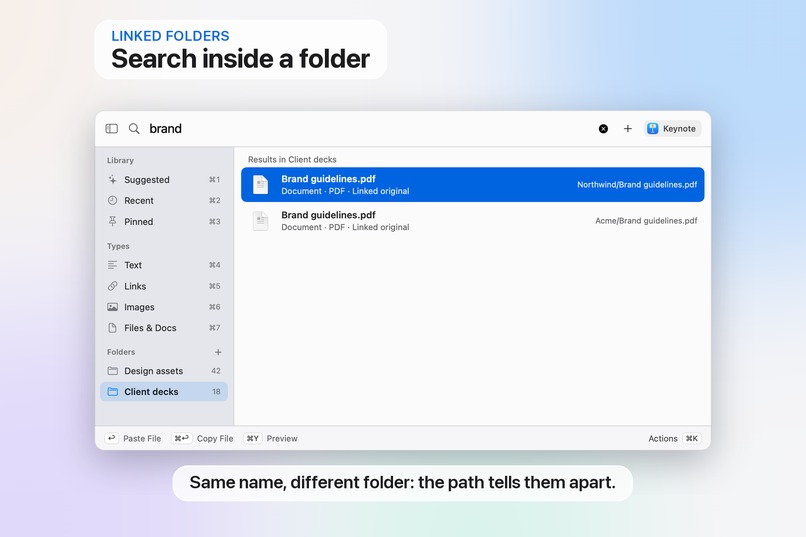Click the plus icon beside Keynote
Image resolution: width=806 pixels, height=537 pixels.
coord(628,128)
